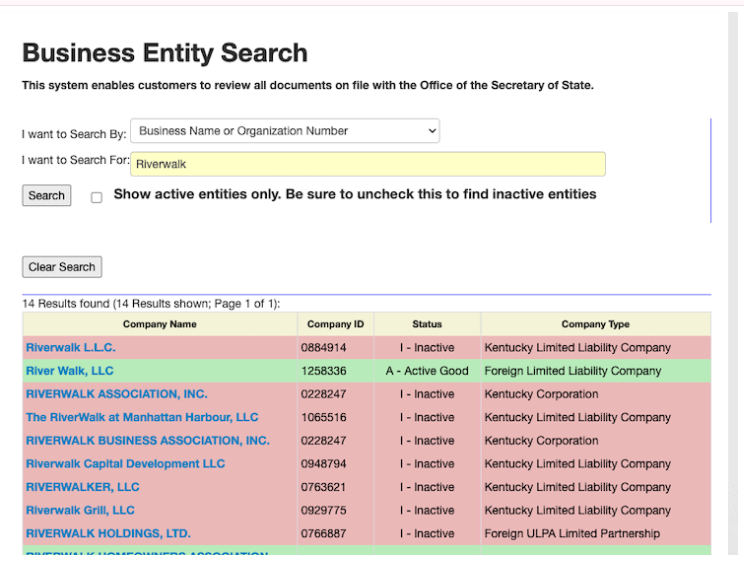
Task: Click the Company ID column header
Action: pos(335,324)
